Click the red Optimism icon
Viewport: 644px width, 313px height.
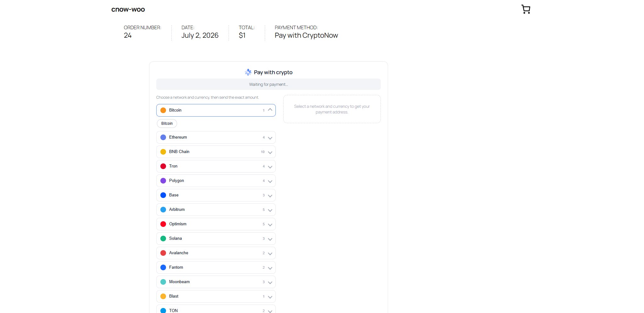[x=163, y=224]
